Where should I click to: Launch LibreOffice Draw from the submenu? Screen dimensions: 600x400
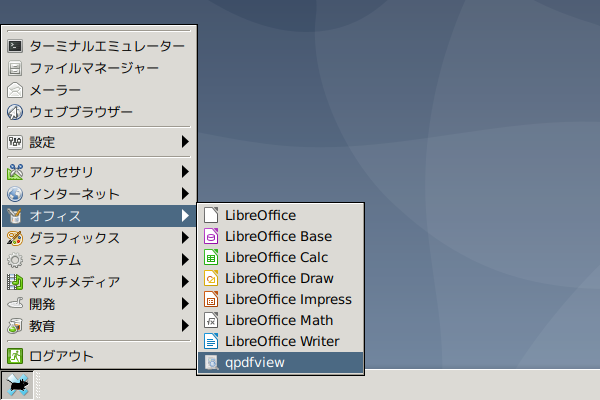point(280,278)
